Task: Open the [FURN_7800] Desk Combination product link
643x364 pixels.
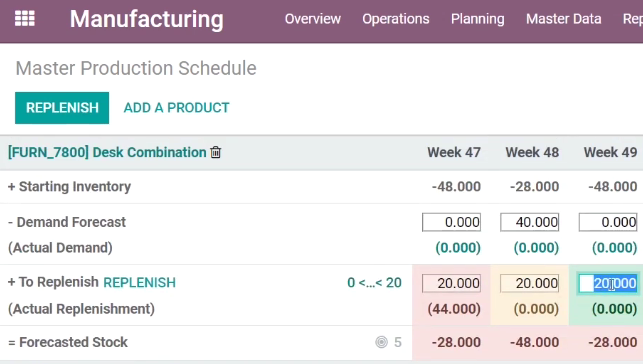Action: point(107,152)
